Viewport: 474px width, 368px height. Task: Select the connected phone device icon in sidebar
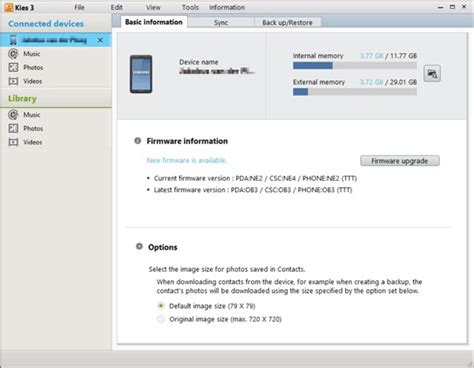13,40
